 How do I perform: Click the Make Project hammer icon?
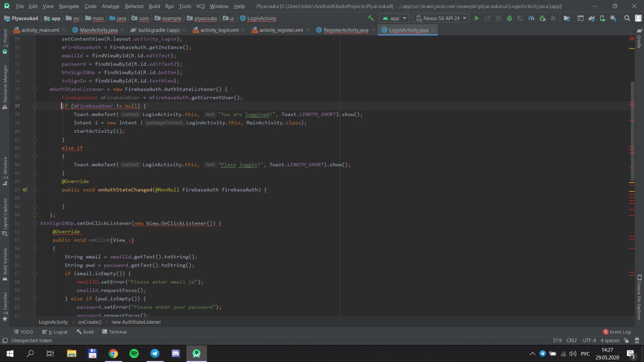pyautogui.click(x=371, y=18)
